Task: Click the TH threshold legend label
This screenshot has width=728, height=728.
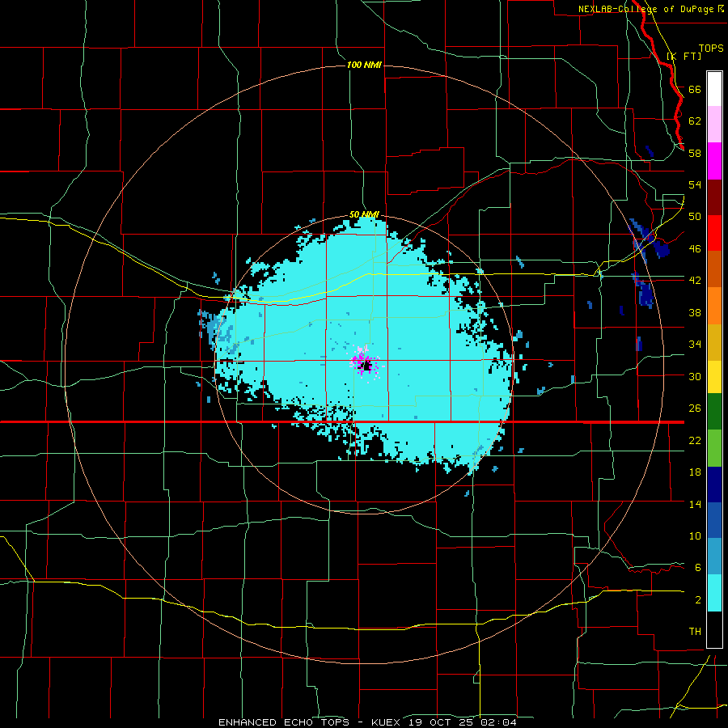Action: pyautogui.click(x=695, y=632)
